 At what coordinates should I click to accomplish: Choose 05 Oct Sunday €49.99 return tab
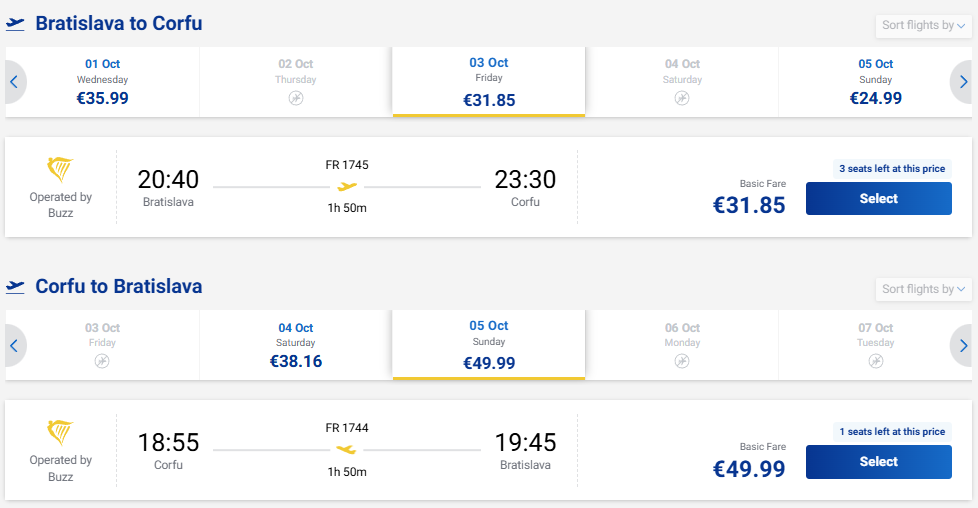coord(489,345)
